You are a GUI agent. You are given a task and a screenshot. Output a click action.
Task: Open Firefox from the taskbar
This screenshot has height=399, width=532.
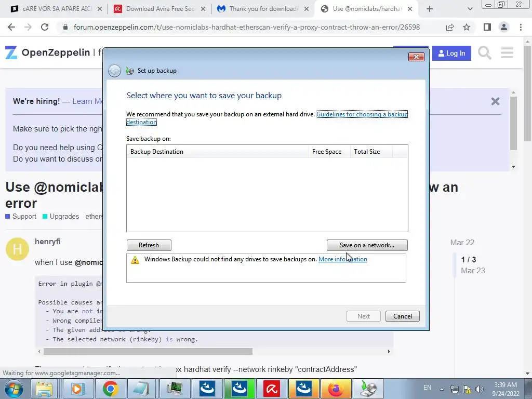[336, 389]
